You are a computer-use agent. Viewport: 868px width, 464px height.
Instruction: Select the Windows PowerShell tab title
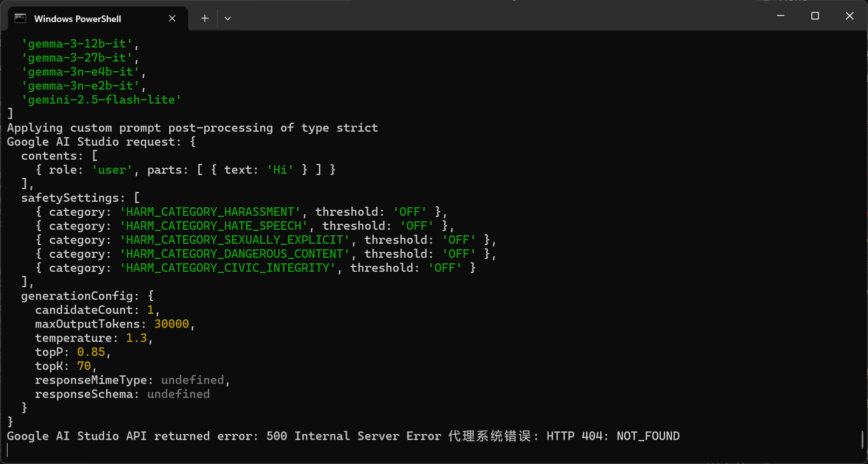tap(78, 19)
